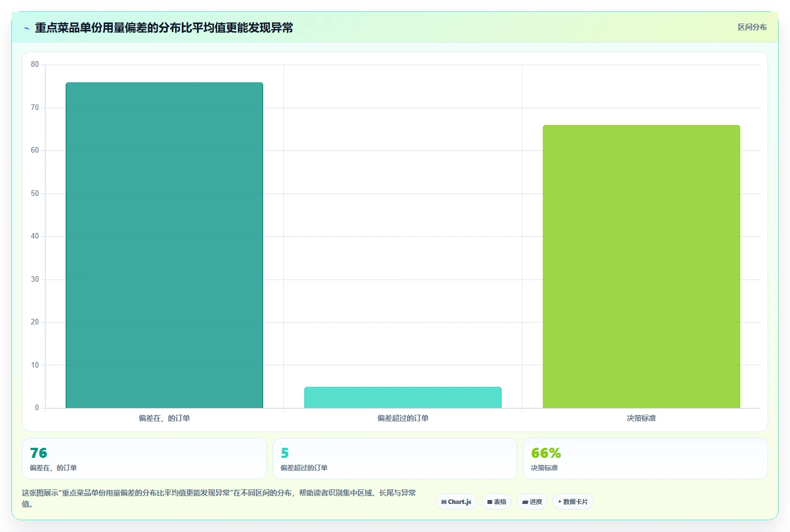Click y-axis tick value 80
This screenshot has height=532, width=790.
(35, 65)
